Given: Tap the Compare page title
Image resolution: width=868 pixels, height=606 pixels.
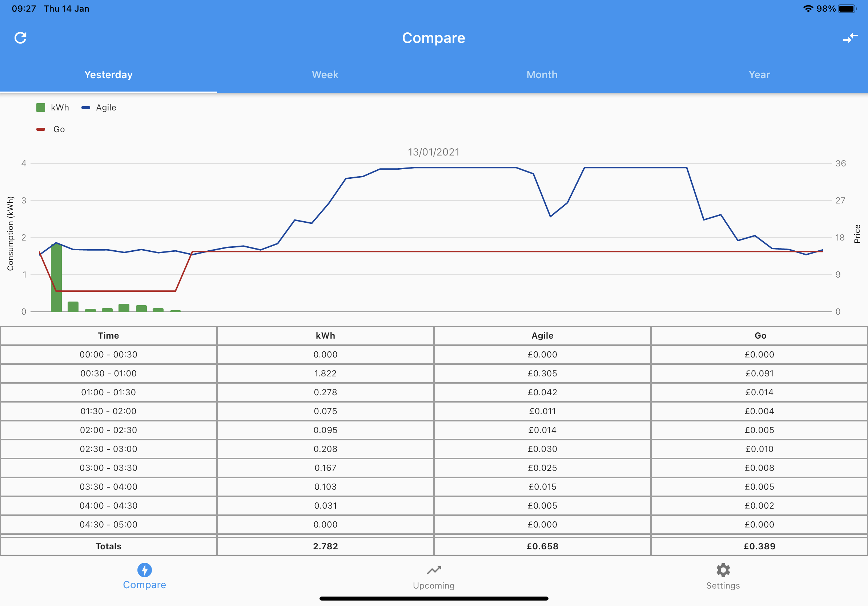Looking at the screenshot, I should [x=434, y=38].
